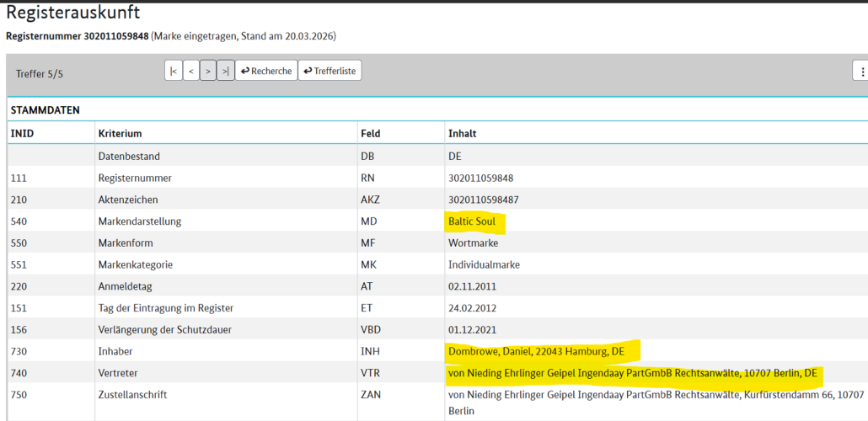Click the highlighted Baltic Soul trademark name
The height and width of the screenshot is (421, 868).
pyautogui.click(x=472, y=221)
